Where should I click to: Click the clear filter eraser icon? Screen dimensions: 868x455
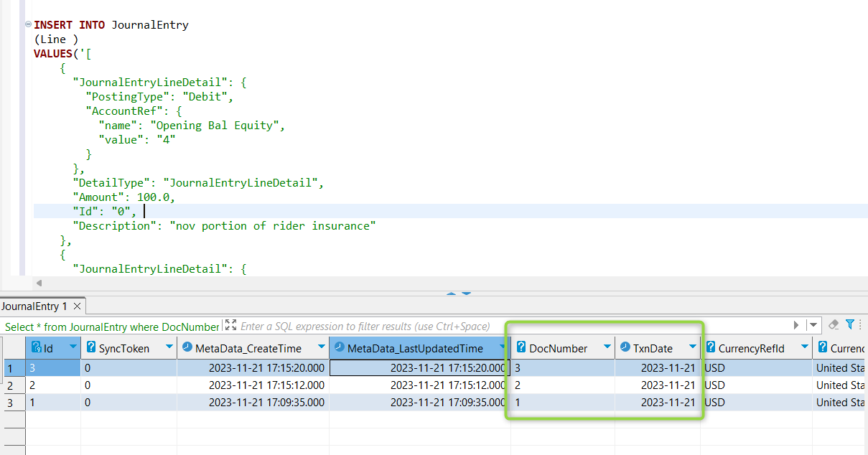coord(834,325)
